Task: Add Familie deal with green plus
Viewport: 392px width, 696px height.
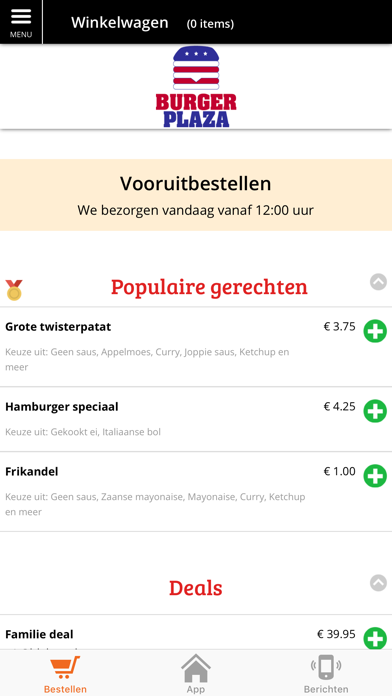Action: [375, 639]
